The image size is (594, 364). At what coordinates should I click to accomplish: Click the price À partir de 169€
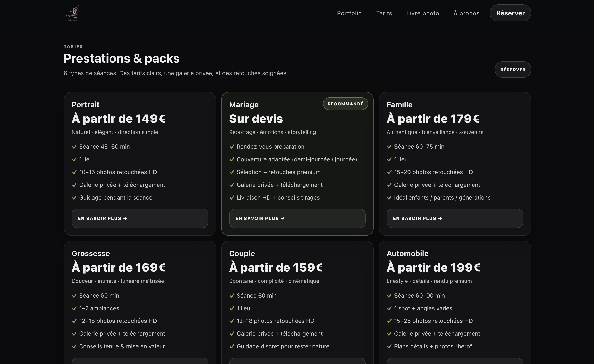(119, 268)
